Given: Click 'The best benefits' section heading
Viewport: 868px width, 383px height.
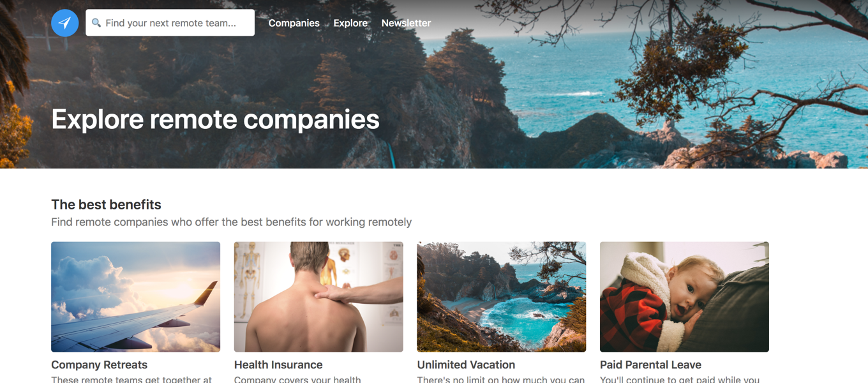Looking at the screenshot, I should point(106,205).
